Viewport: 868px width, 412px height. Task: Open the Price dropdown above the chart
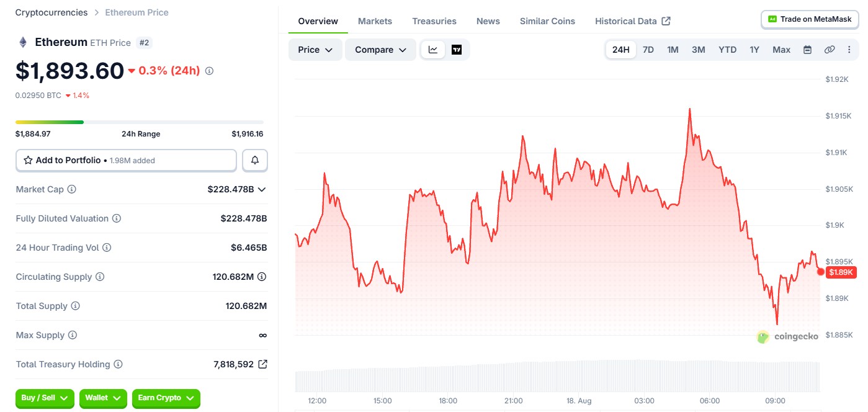click(x=315, y=50)
